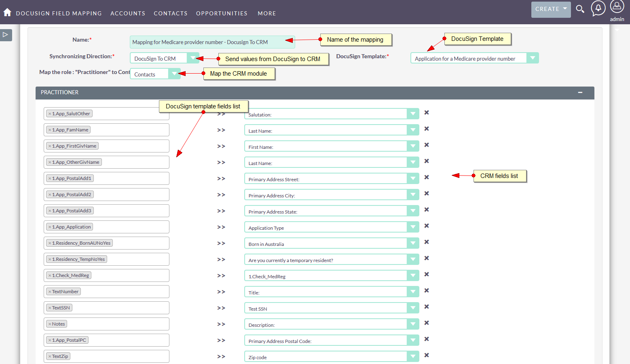Remove the 1.App_PostalAdd1 tag

(50, 179)
